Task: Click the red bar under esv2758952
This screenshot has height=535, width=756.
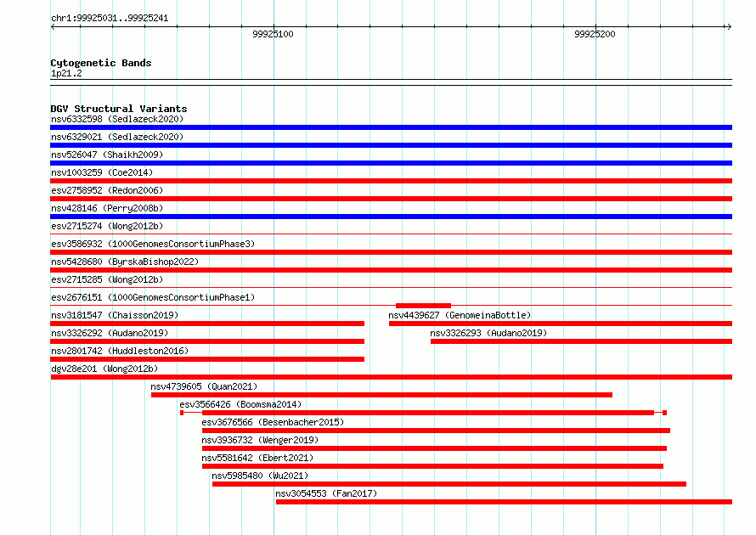Action: click(391, 199)
